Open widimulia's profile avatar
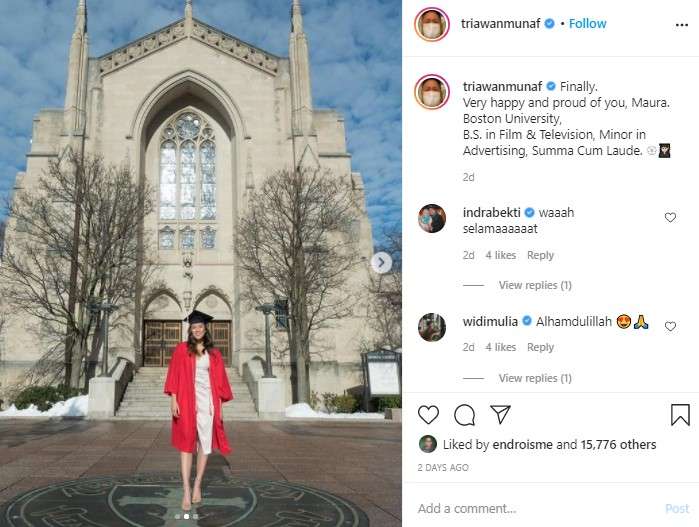 point(432,327)
